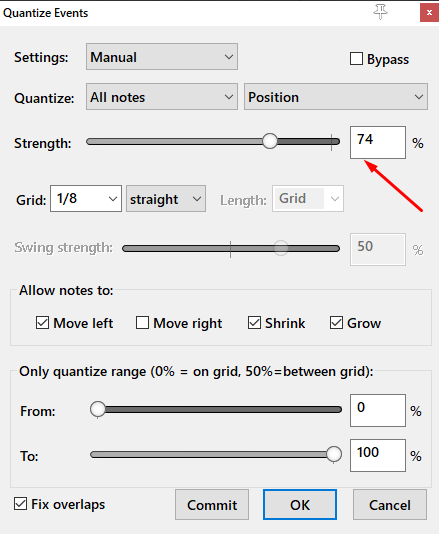Screen dimensions: 439x534
Task: Enable the Bypass checkbox
Action: (x=356, y=59)
